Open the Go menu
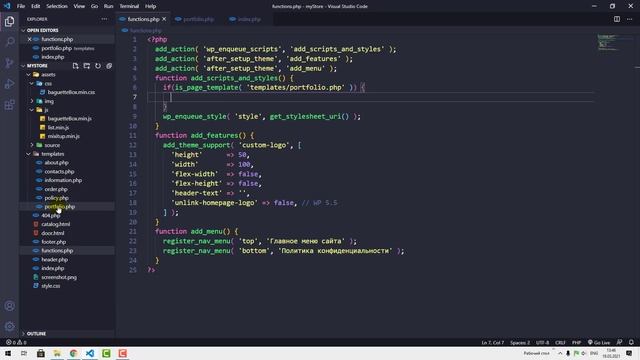This screenshot has height=360, width=640. click(94, 6)
